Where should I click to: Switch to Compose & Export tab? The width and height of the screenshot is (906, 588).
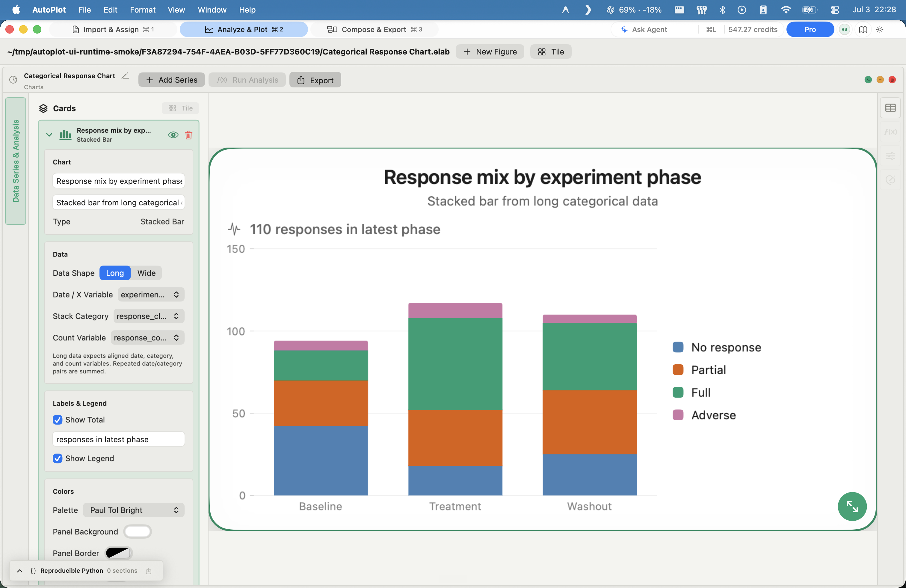[374, 29]
